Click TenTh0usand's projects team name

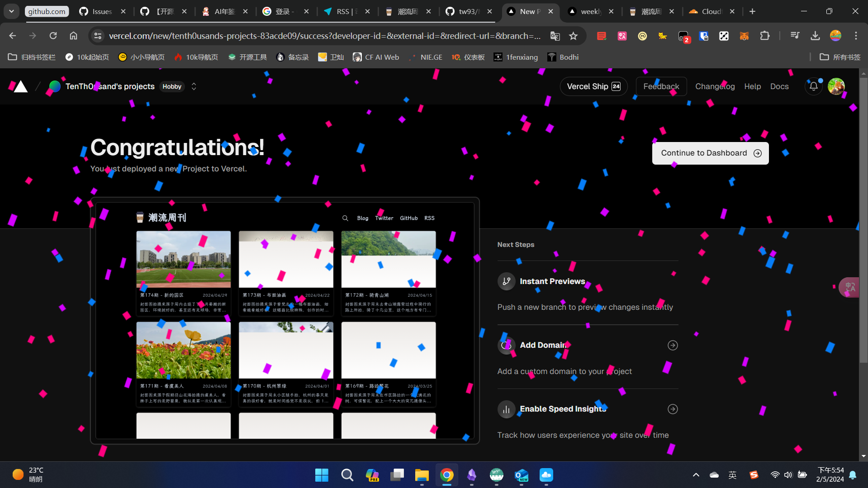pos(110,86)
